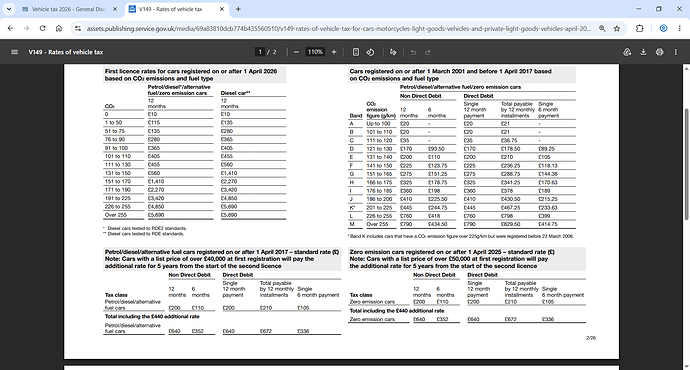Save the PDF to Google Drive
This screenshot has height=370, width=690.
(x=627, y=52)
